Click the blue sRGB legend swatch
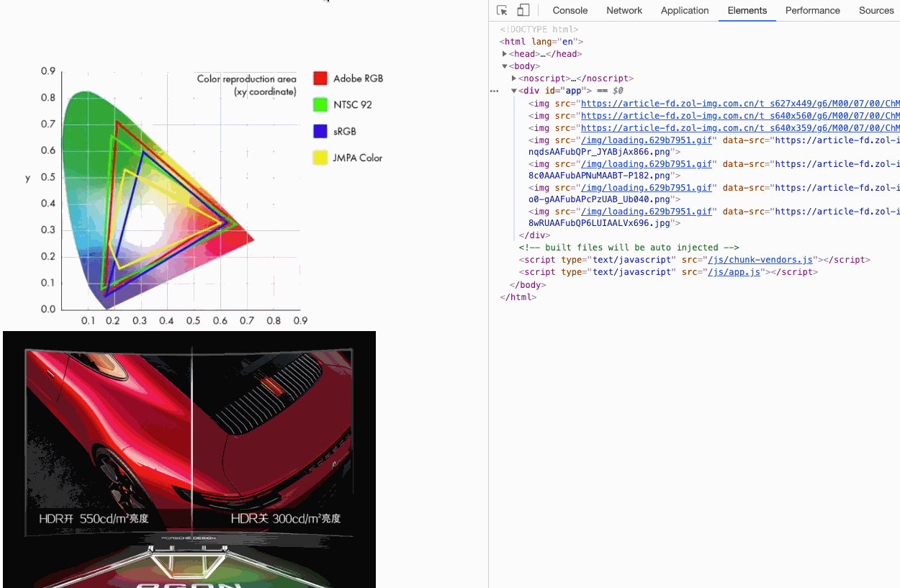The height and width of the screenshot is (588, 900). pyautogui.click(x=320, y=131)
